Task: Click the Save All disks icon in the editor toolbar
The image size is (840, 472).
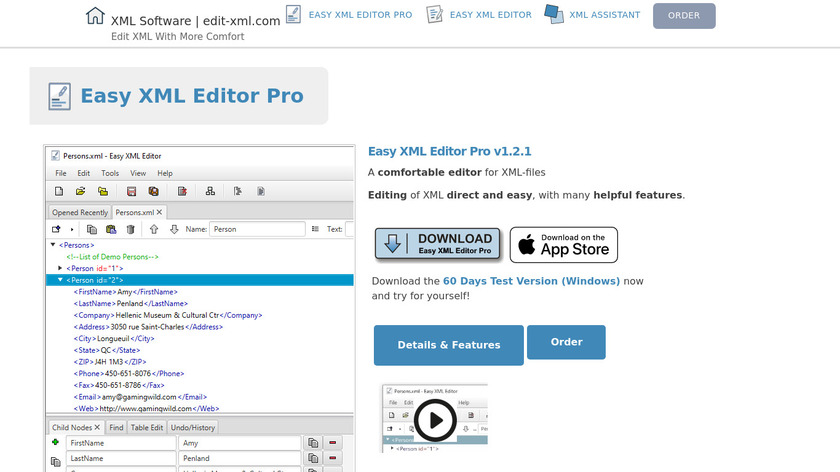Action: click(154, 191)
